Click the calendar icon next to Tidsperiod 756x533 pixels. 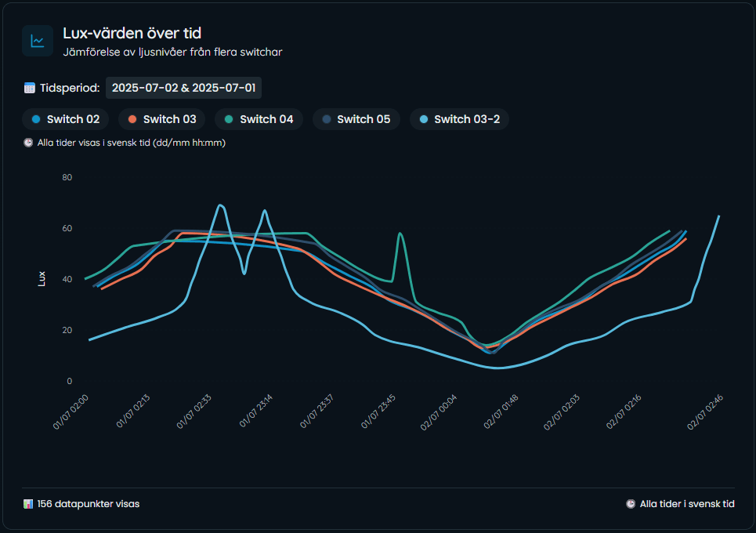pyautogui.click(x=30, y=88)
